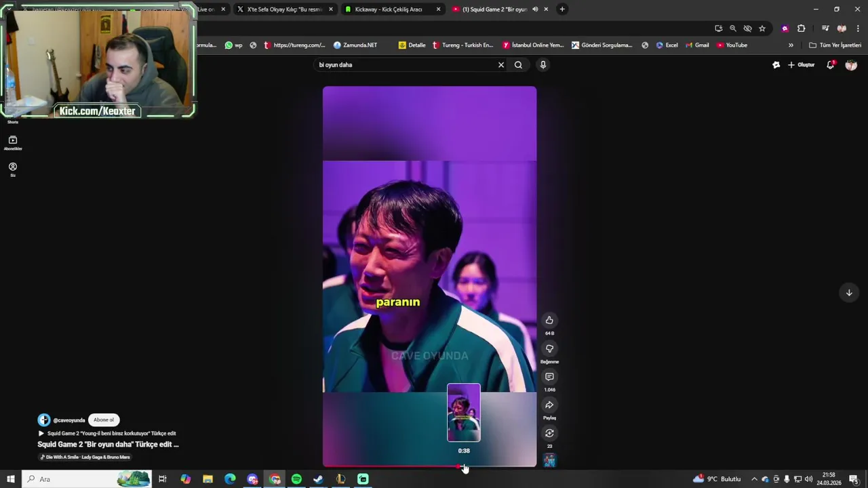
Task: Click the taskbar Ara search box
Action: pos(87,479)
